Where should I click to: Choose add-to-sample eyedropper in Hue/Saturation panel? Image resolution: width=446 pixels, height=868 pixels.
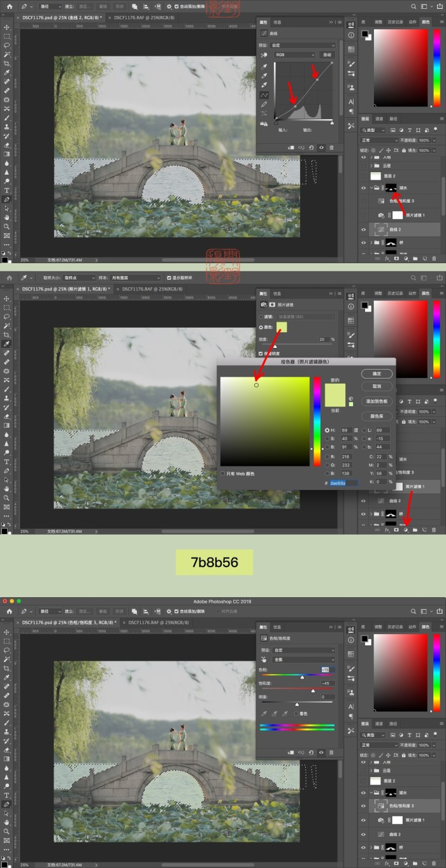[x=275, y=714]
